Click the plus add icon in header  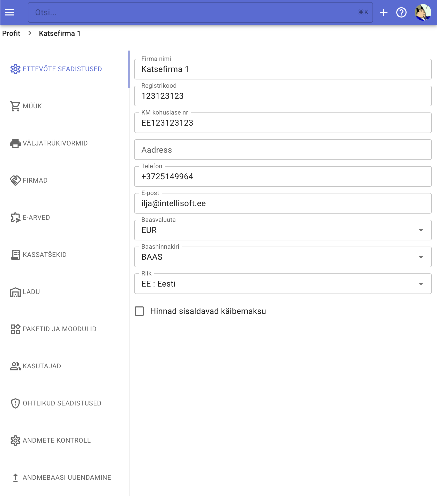pos(384,12)
